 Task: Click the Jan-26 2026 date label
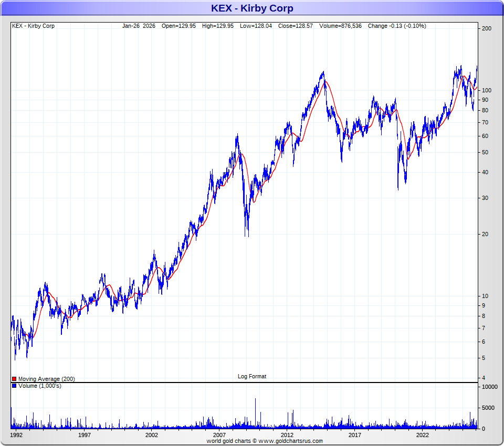pos(139,26)
